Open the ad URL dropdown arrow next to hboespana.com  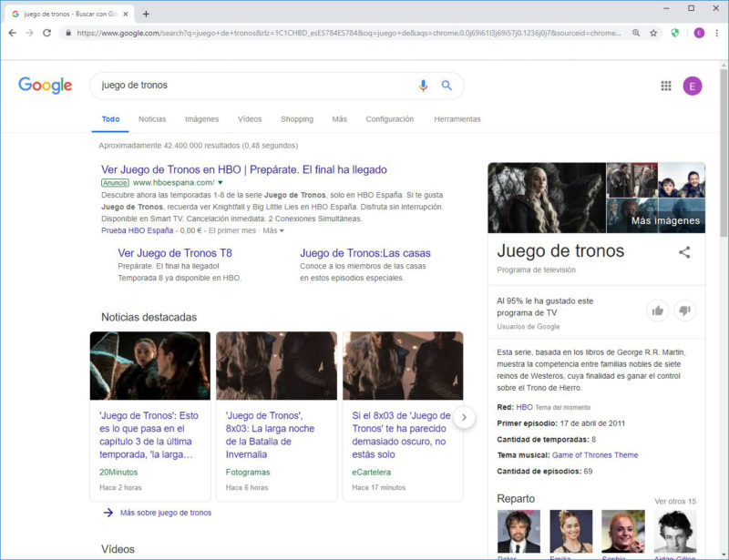pos(221,183)
